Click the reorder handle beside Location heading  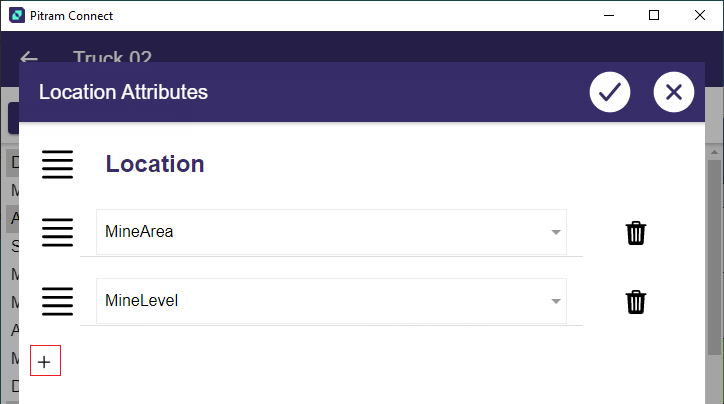(57, 164)
